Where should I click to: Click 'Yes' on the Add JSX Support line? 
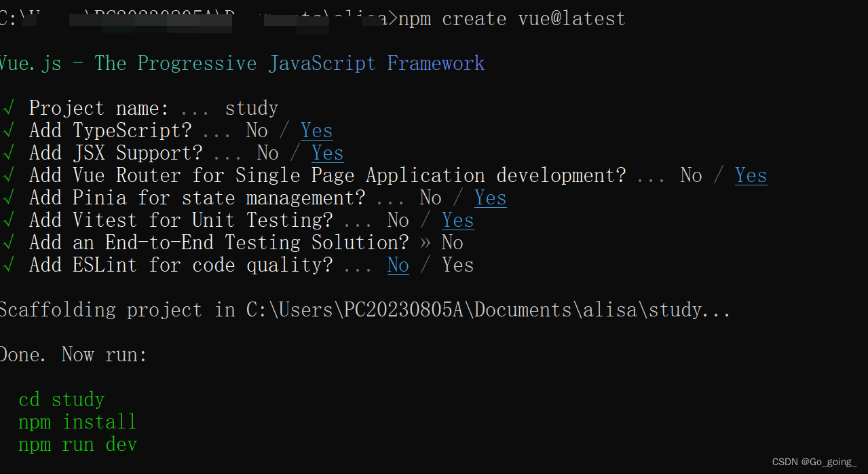(328, 153)
